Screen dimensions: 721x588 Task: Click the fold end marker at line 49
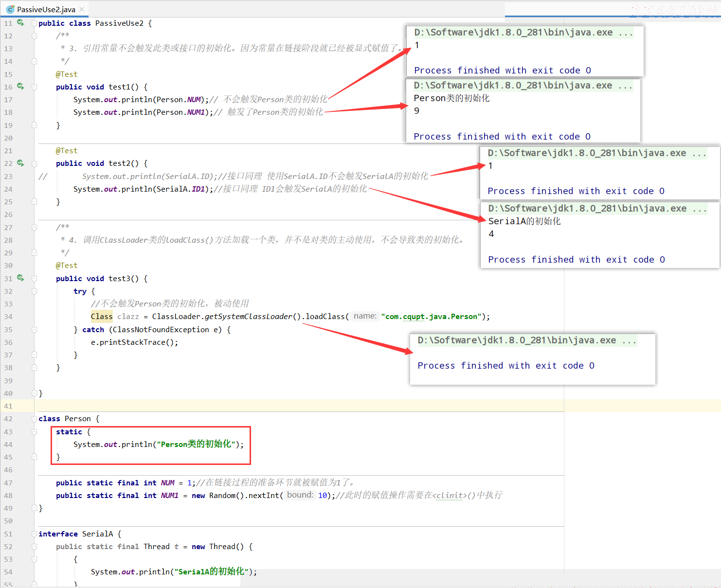point(34,508)
